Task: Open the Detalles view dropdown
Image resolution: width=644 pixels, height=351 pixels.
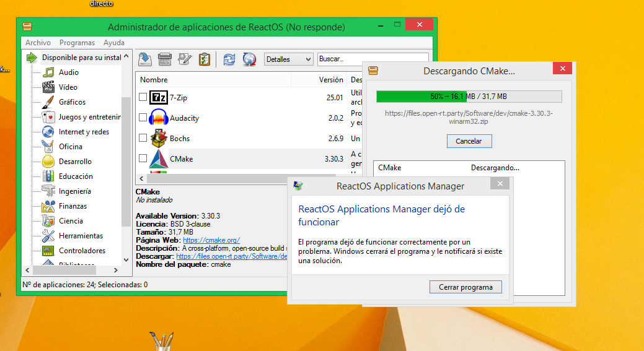Action: [x=289, y=59]
